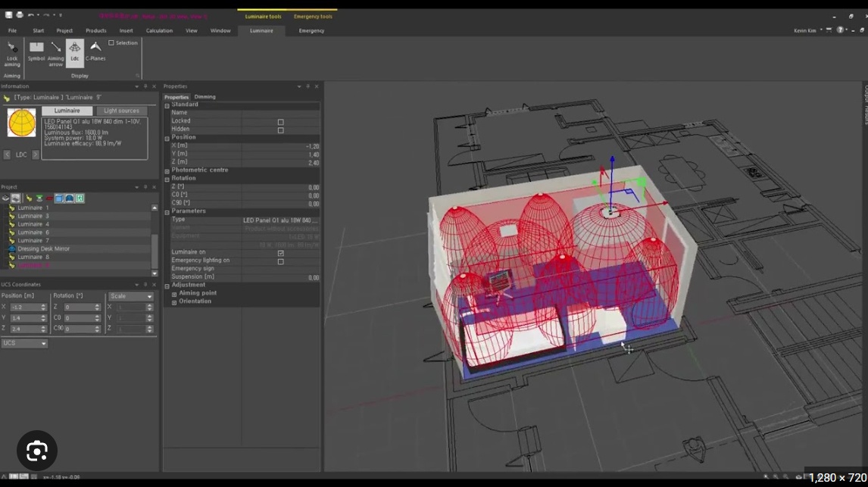
Task: Go to next LDC diagram
Action: (x=36, y=155)
